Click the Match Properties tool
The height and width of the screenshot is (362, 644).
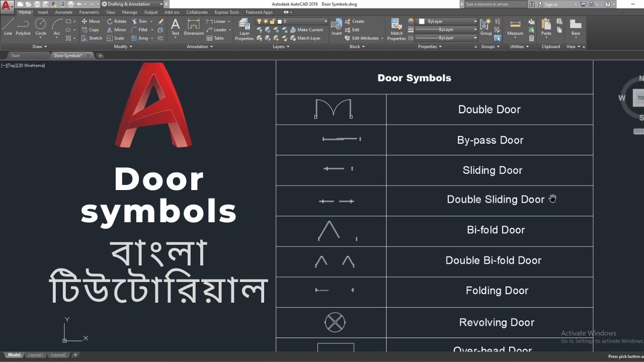(x=396, y=29)
